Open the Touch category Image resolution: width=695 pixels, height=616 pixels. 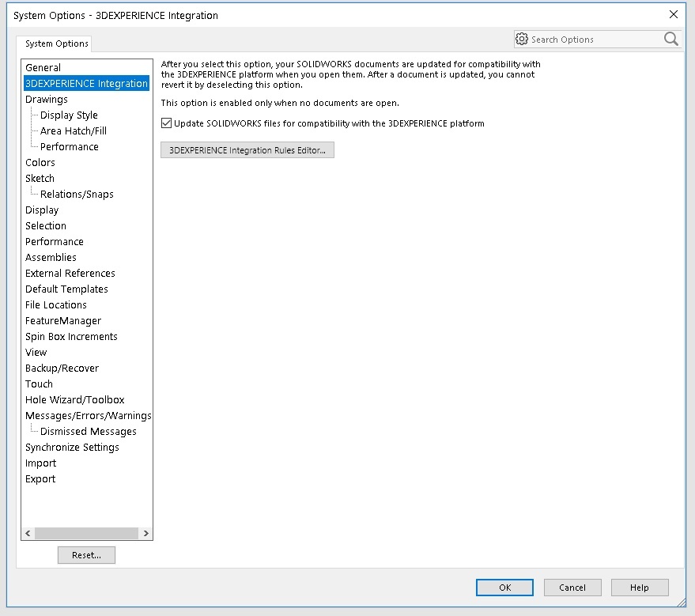[39, 384]
